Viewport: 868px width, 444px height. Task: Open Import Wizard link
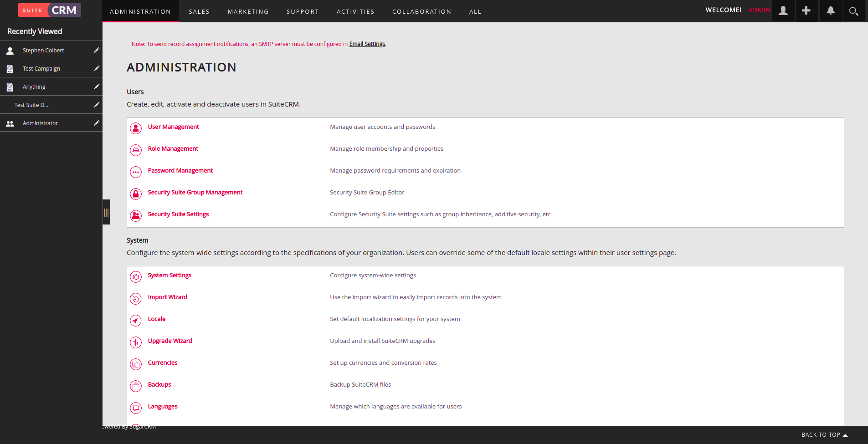(x=168, y=297)
